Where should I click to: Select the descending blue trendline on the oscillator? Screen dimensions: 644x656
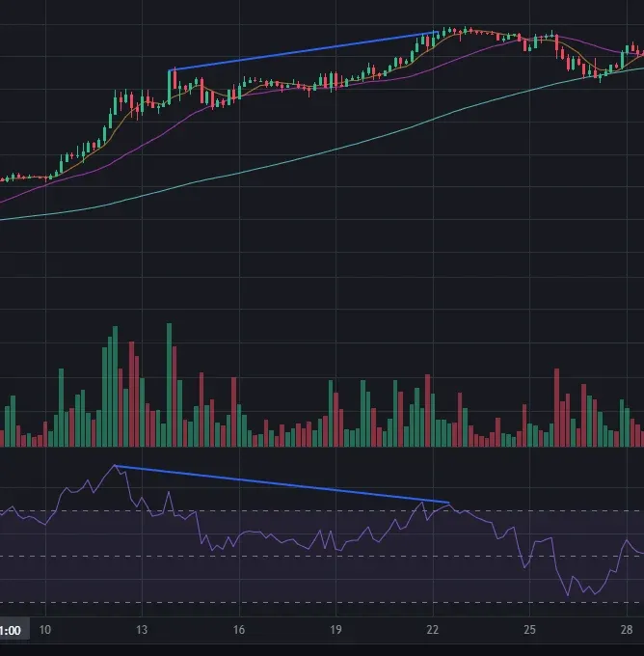click(282, 484)
